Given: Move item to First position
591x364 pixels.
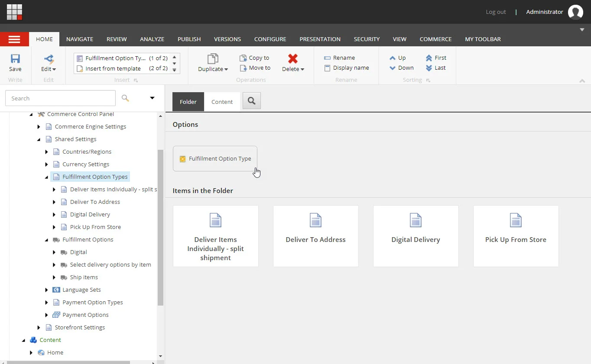Looking at the screenshot, I should (x=436, y=58).
